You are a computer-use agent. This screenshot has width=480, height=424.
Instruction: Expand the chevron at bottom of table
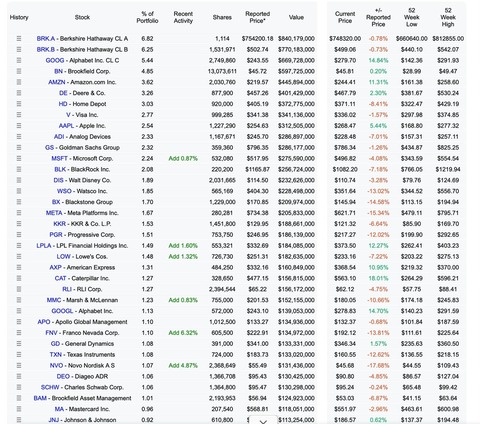(x=263, y=421)
